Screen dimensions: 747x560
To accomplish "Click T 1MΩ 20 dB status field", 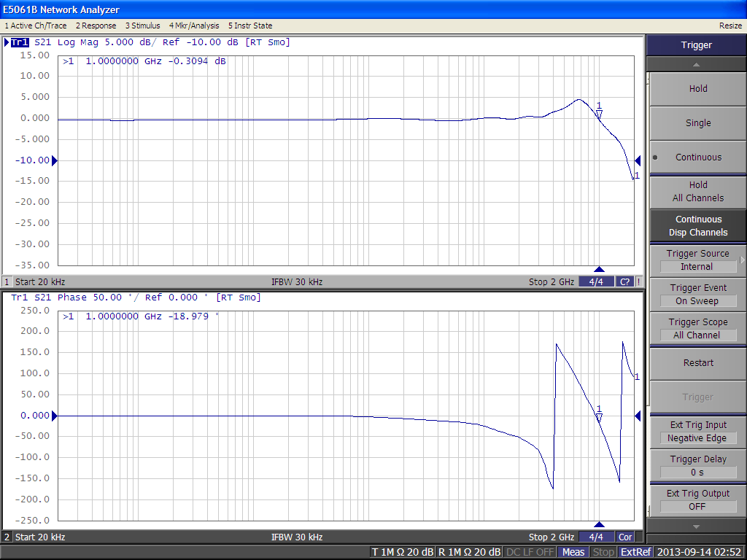I will point(403,552).
